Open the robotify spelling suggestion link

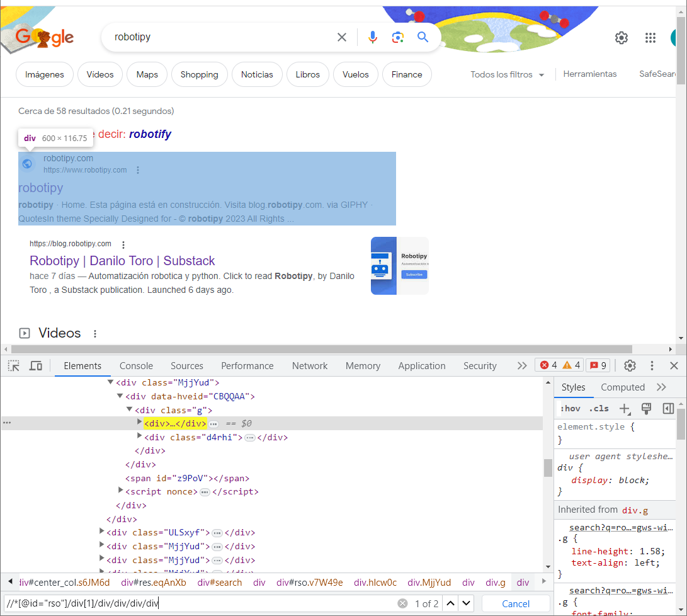pos(150,134)
